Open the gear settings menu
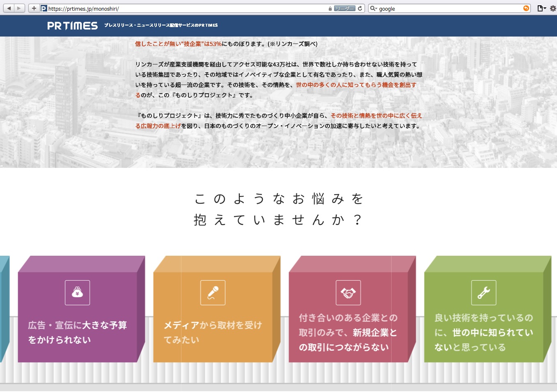 coord(554,8)
